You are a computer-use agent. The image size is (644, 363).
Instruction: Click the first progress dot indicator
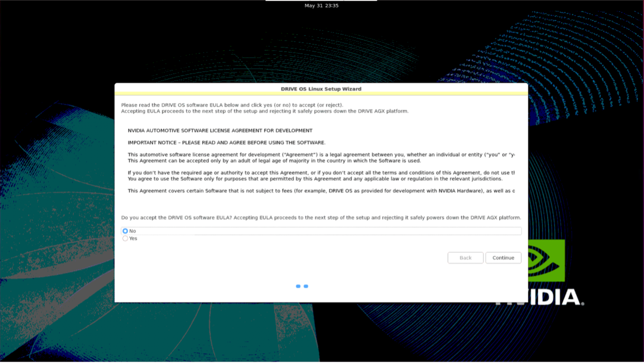pos(298,286)
